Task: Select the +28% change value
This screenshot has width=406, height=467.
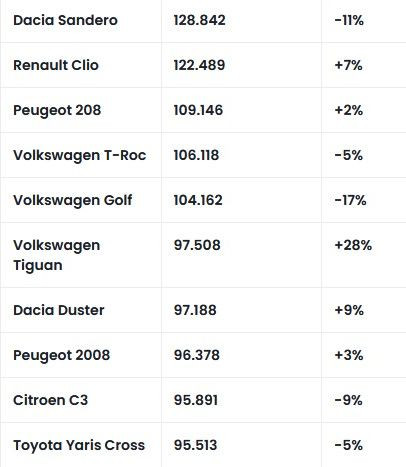Action: (x=353, y=245)
